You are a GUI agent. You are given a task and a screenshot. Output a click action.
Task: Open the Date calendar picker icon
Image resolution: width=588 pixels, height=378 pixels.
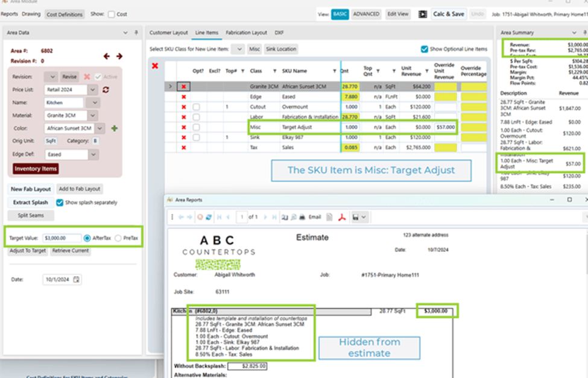click(x=76, y=279)
